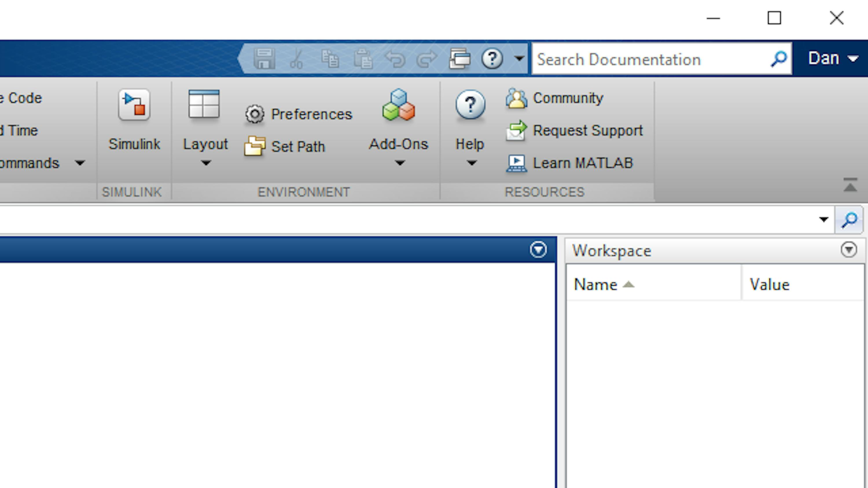Viewport: 868px width, 488px height.
Task: Expand the quick access toolbar dropdown arrow
Action: click(519, 59)
